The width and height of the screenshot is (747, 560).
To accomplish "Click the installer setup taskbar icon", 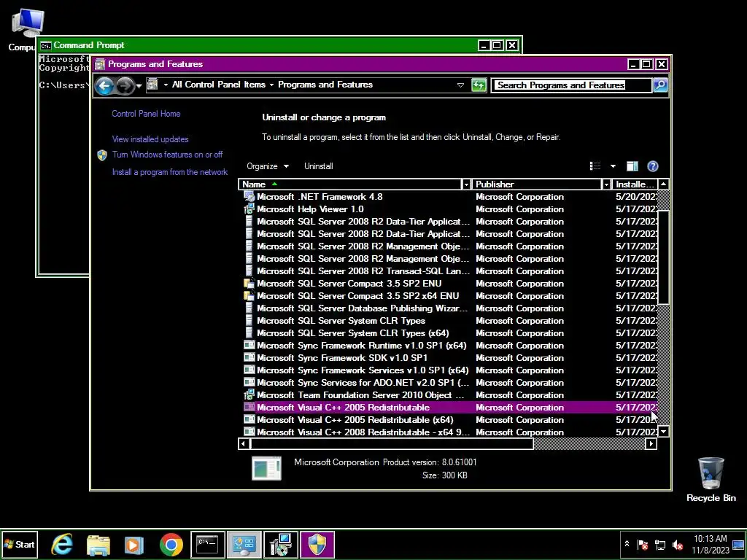I will (281, 545).
